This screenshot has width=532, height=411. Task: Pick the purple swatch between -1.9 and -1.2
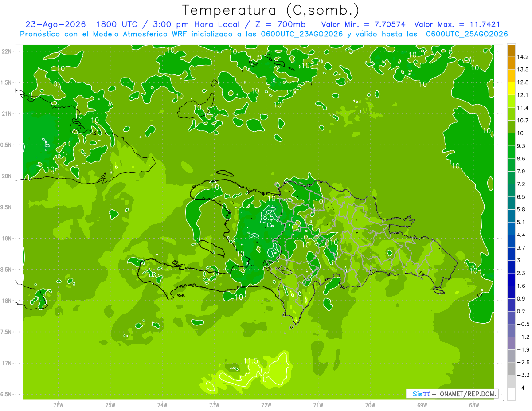(511, 343)
